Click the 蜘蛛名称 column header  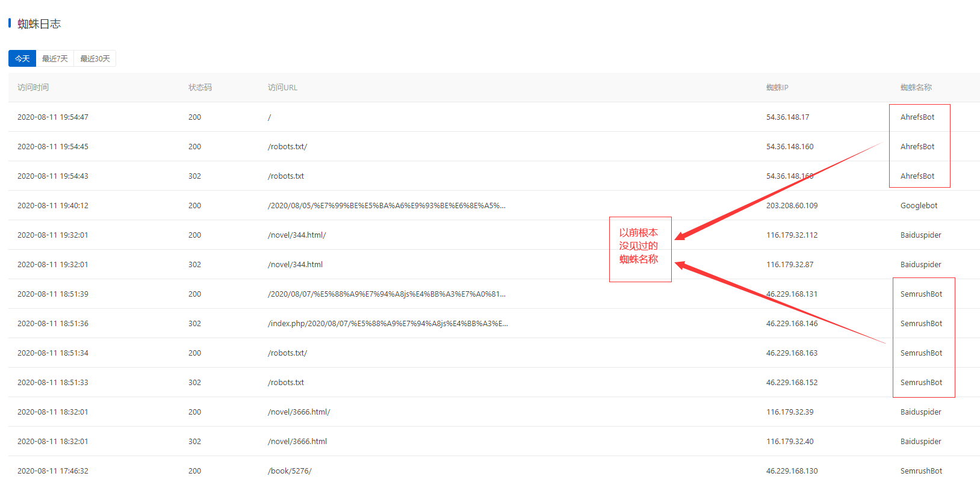click(916, 87)
